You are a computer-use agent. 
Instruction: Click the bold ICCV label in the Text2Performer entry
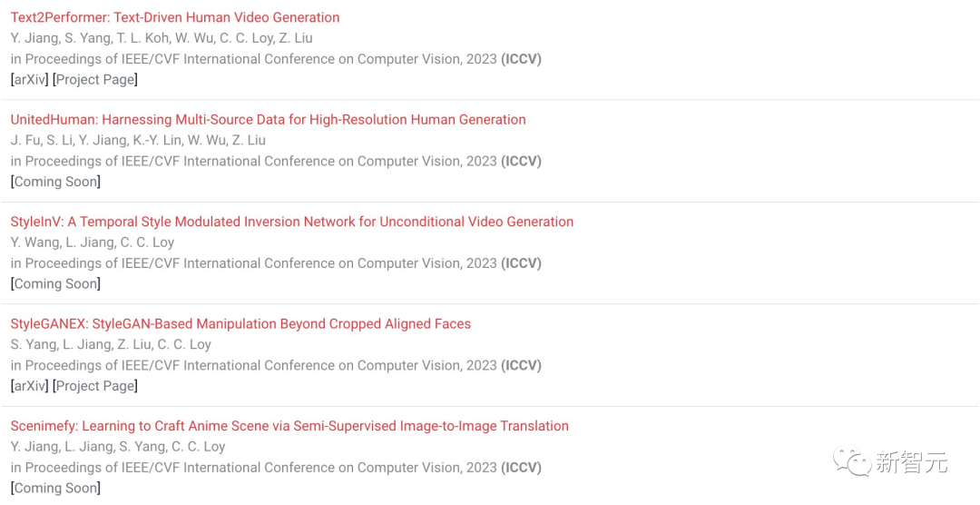pos(521,59)
